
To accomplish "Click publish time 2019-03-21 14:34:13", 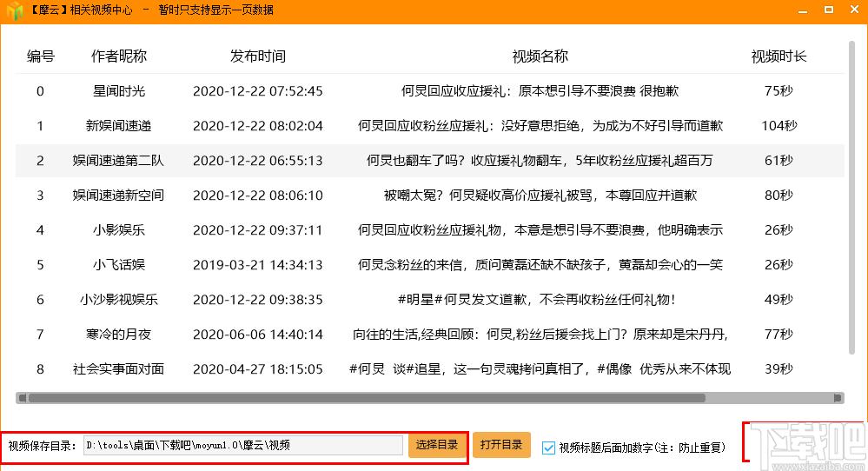I will tap(258, 265).
